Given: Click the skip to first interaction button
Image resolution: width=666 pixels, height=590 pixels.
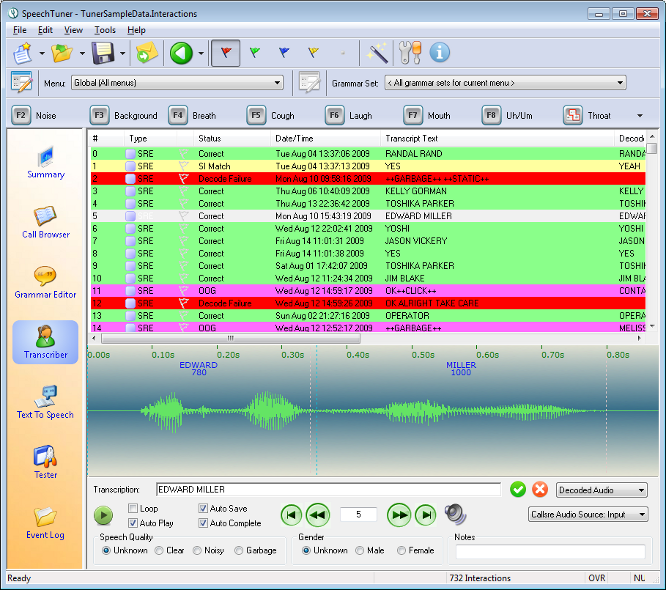Looking at the screenshot, I should click(x=291, y=515).
